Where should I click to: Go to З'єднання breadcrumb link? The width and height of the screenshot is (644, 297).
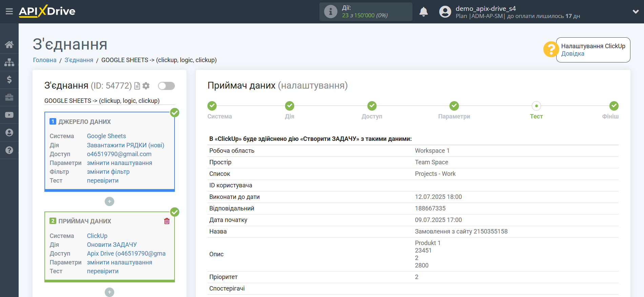click(x=79, y=60)
